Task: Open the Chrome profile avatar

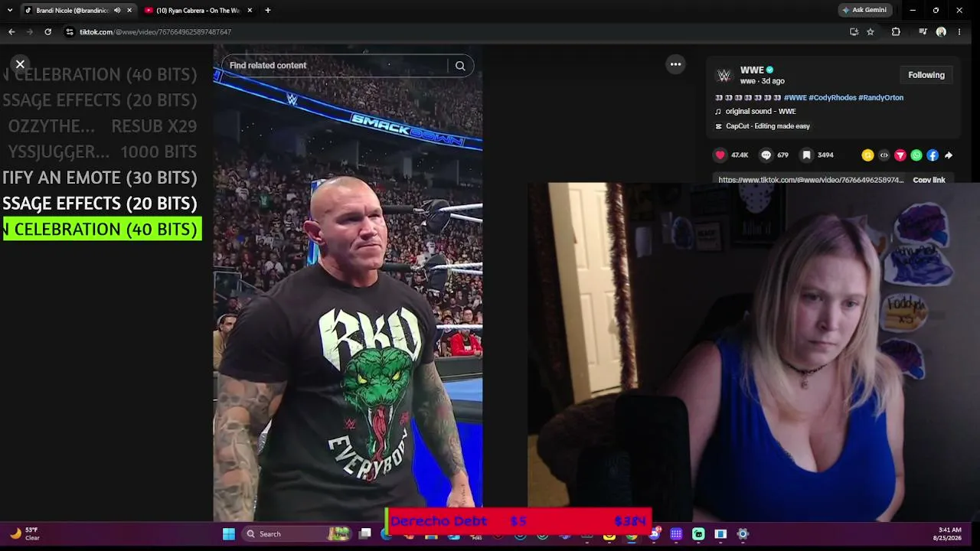Action: point(941,32)
